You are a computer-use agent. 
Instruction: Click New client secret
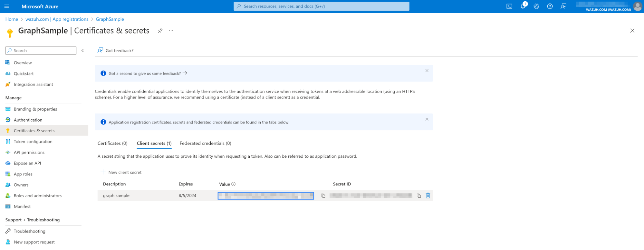click(121, 172)
